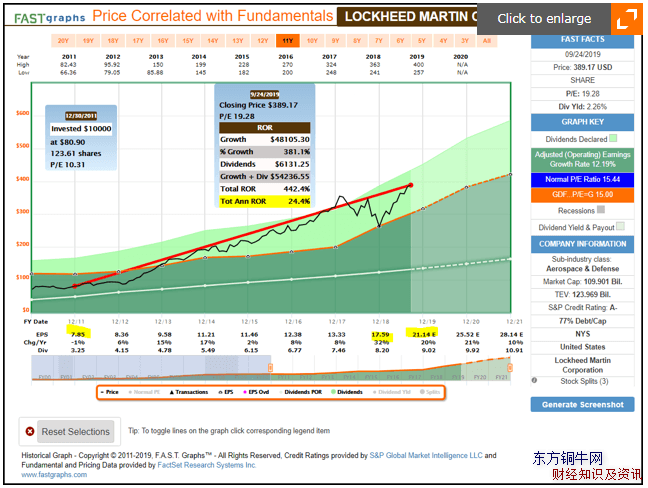
Task: Toggle the Normal PE legend item
Action: point(144,392)
